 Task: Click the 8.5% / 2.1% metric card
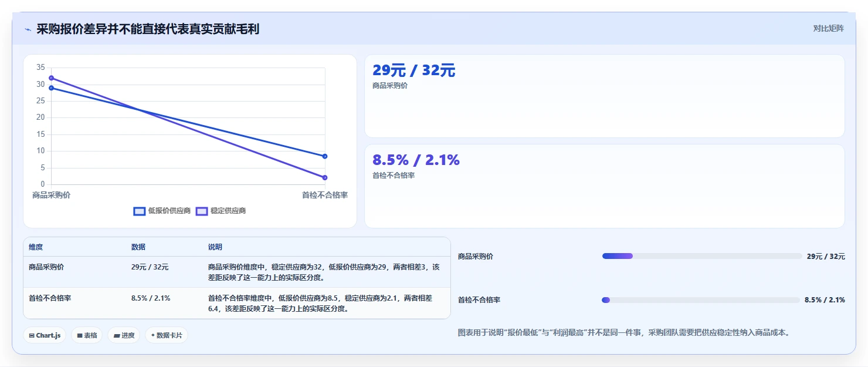tap(605, 186)
